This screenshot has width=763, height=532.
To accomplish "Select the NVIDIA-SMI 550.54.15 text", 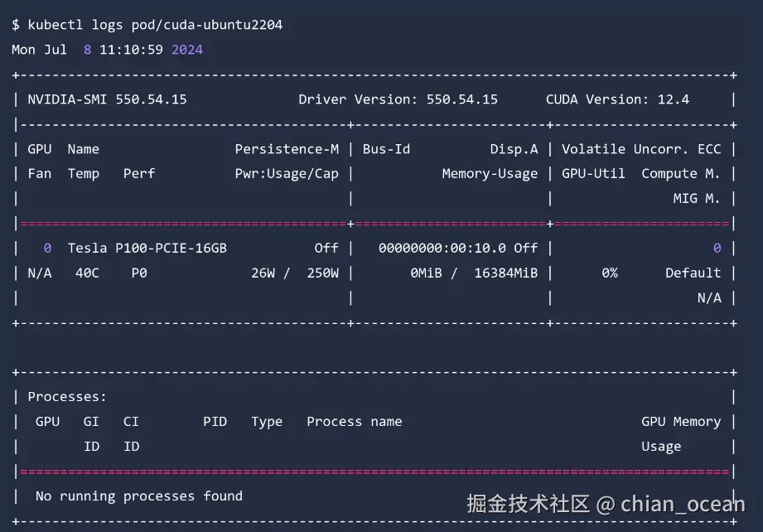I will (107, 99).
